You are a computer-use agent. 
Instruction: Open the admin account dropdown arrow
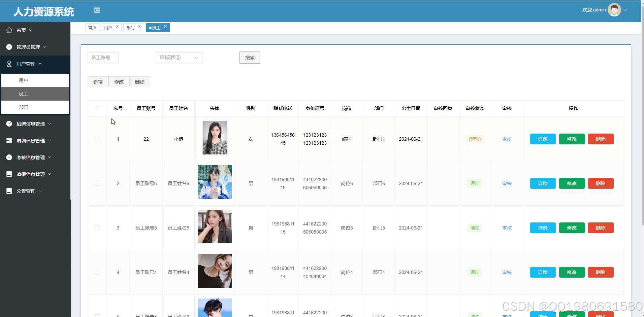(625, 10)
